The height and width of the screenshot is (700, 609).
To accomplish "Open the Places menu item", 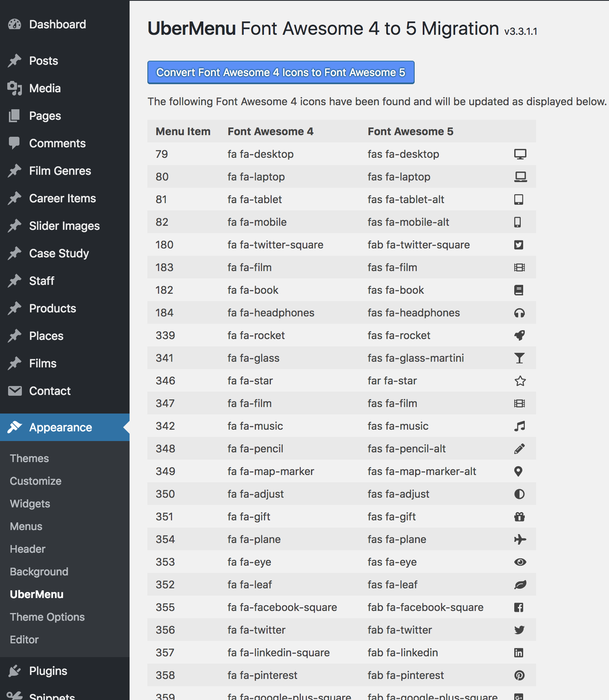I will 65,336.
